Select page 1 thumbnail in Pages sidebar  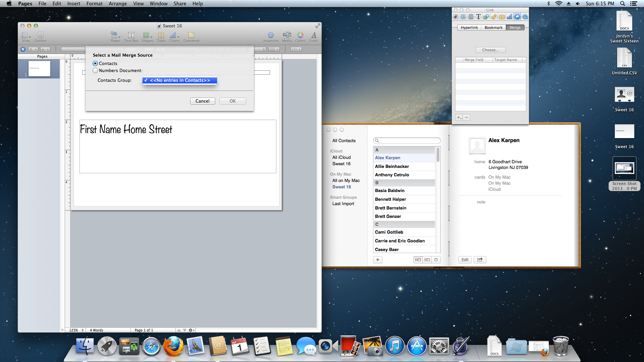(39, 69)
